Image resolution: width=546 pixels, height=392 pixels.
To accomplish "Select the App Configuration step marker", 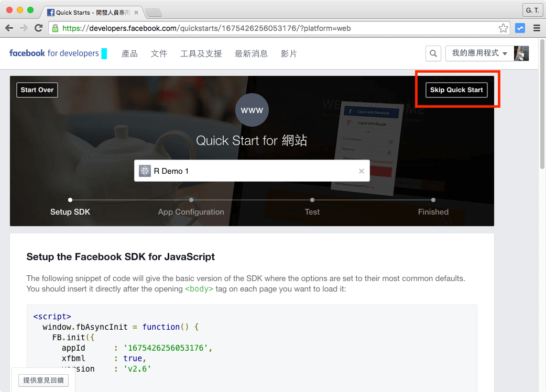I will 191,200.
